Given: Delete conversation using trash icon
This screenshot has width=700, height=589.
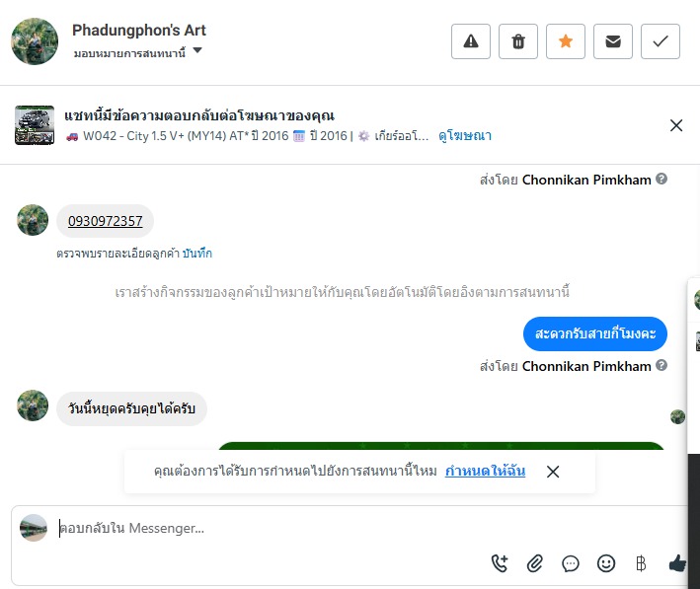Looking at the screenshot, I should click(518, 41).
